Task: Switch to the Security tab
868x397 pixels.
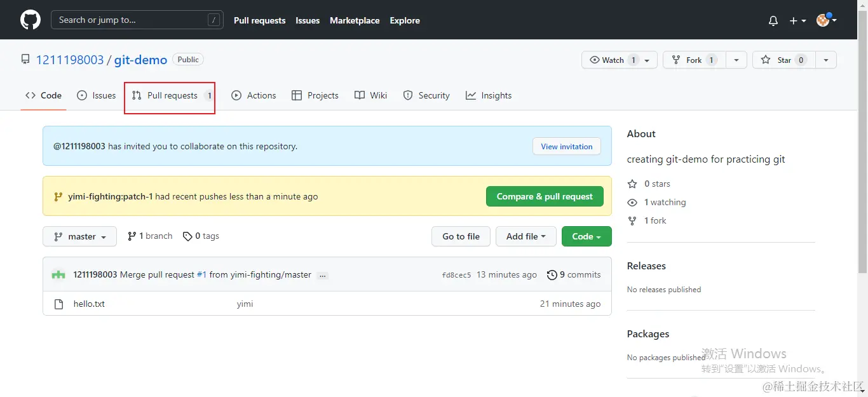Action: click(426, 95)
